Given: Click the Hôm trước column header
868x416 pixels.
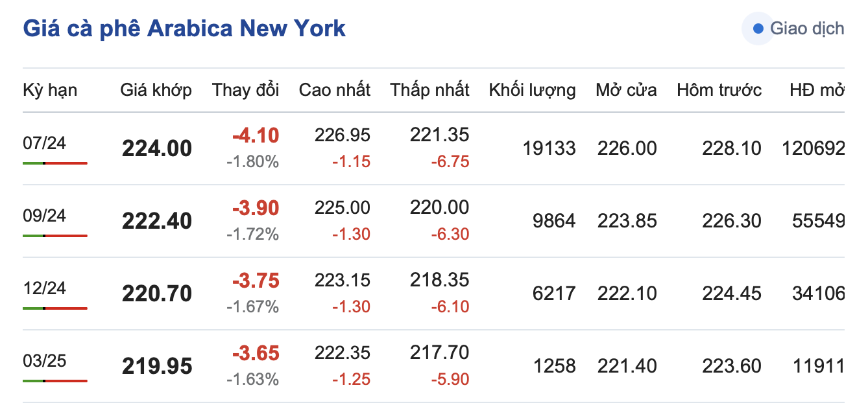Looking at the screenshot, I should tap(719, 90).
